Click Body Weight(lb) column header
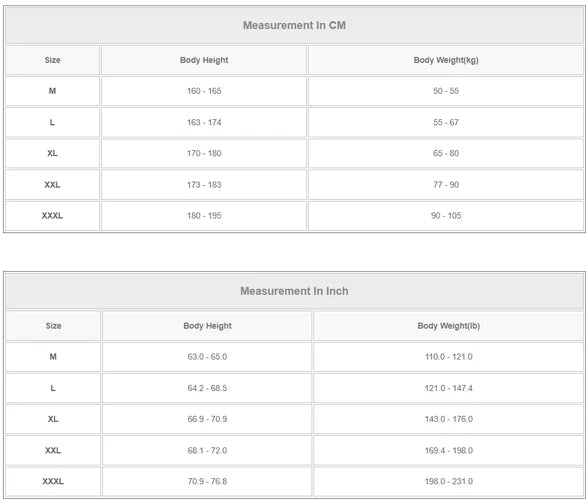 [448, 326]
